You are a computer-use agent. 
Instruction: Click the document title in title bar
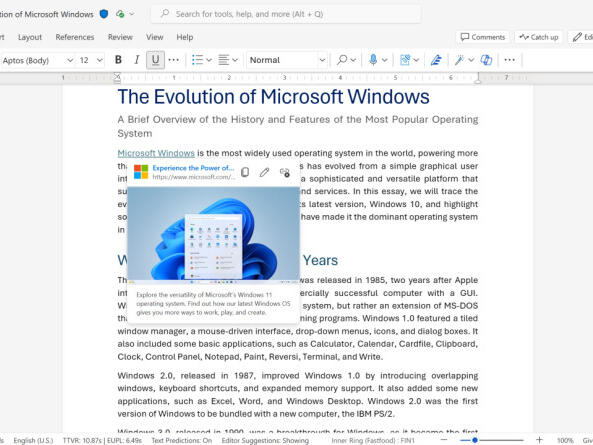[x=47, y=14]
